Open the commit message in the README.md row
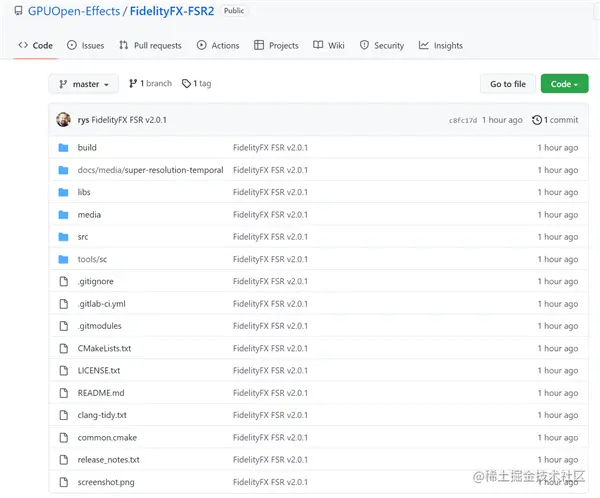The height and width of the screenshot is (498, 600). pos(270,393)
